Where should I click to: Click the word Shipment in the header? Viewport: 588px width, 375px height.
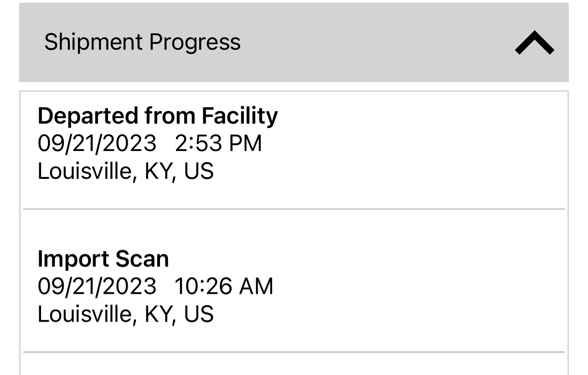point(93,42)
